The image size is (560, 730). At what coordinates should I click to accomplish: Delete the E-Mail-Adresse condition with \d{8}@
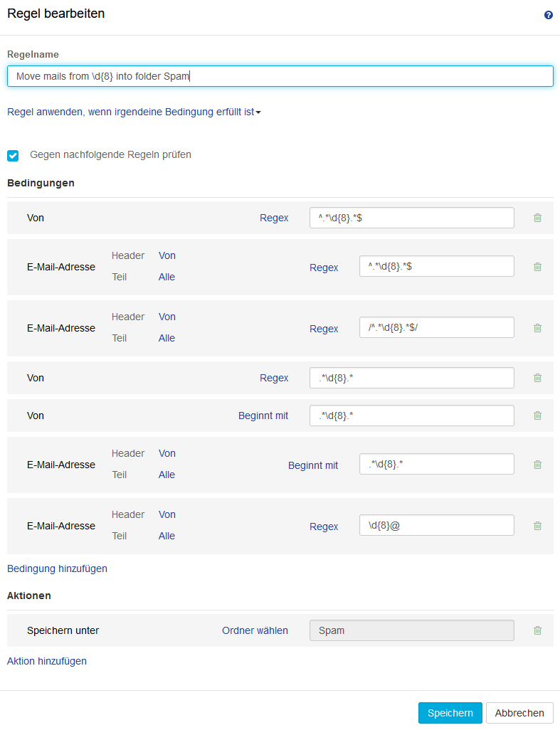(x=537, y=526)
